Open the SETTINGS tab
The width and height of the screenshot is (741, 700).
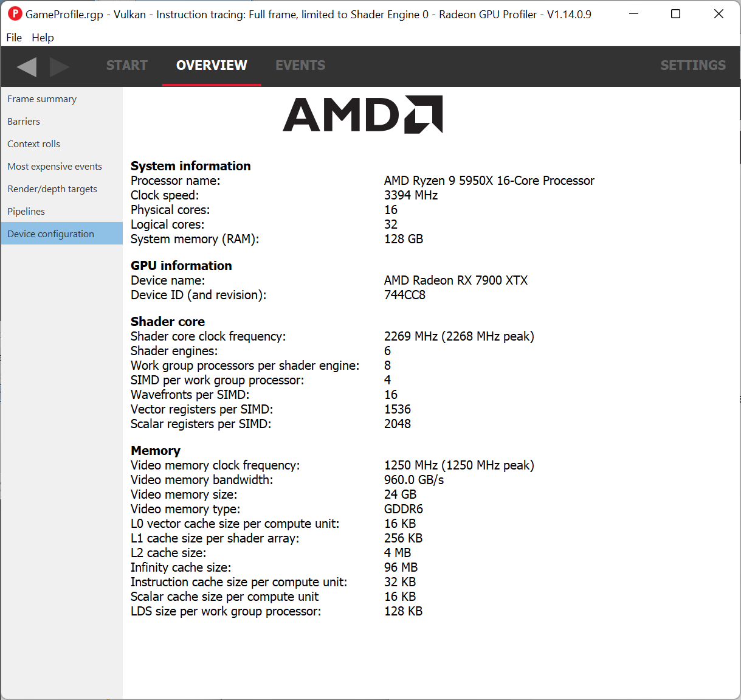tap(693, 66)
